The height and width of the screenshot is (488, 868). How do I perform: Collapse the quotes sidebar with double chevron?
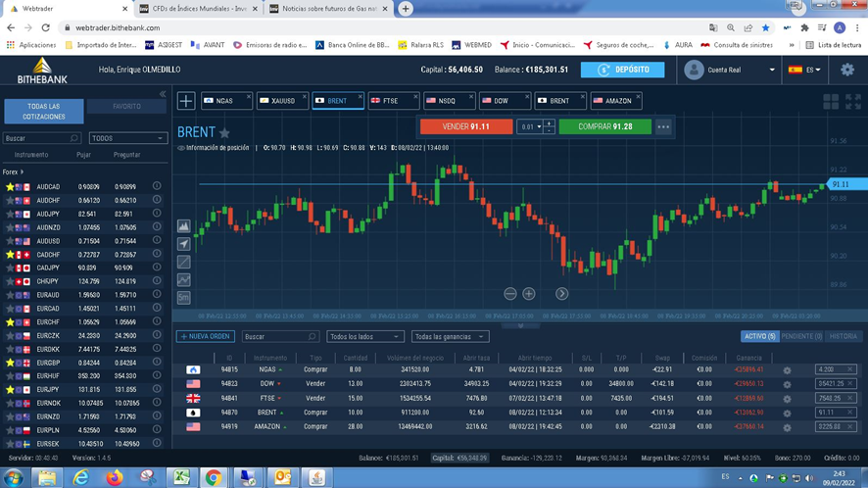coord(163,94)
